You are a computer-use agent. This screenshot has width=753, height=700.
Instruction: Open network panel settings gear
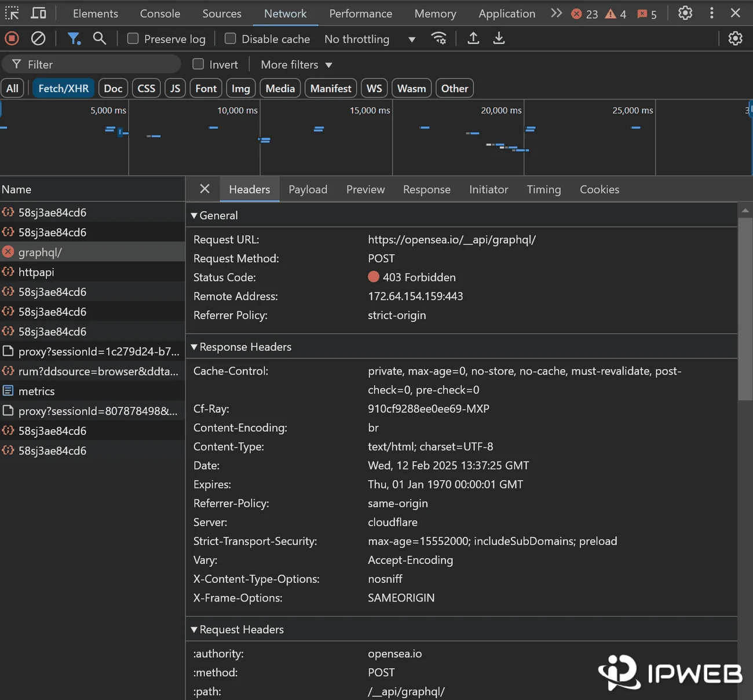coord(736,39)
